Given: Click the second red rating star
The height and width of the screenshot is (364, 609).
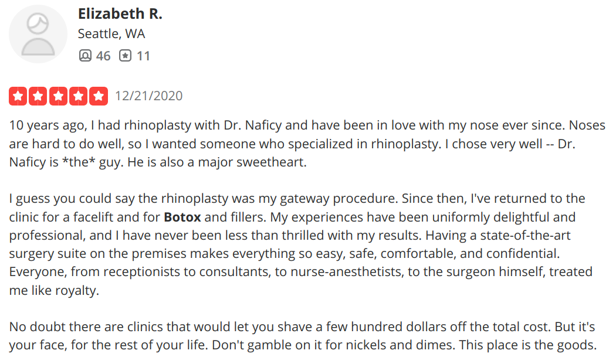Looking at the screenshot, I should 38,96.
